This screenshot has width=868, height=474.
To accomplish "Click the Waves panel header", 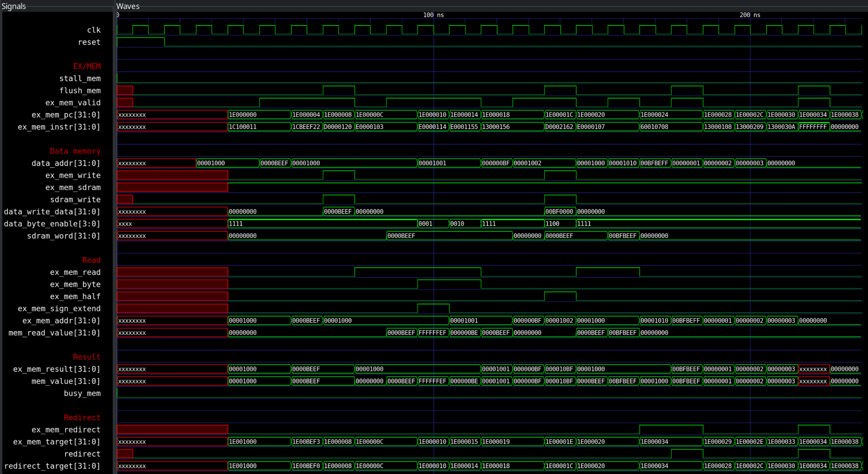I will pyautogui.click(x=128, y=6).
